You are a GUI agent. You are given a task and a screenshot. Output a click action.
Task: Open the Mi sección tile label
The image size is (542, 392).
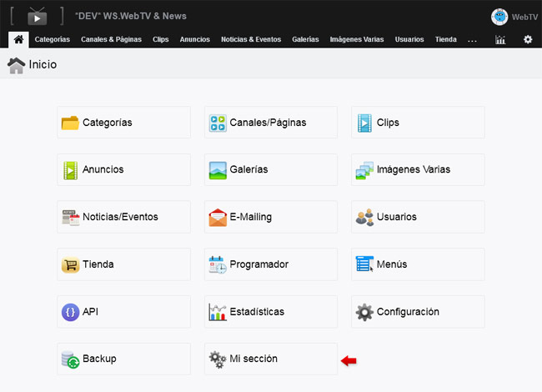(x=253, y=359)
